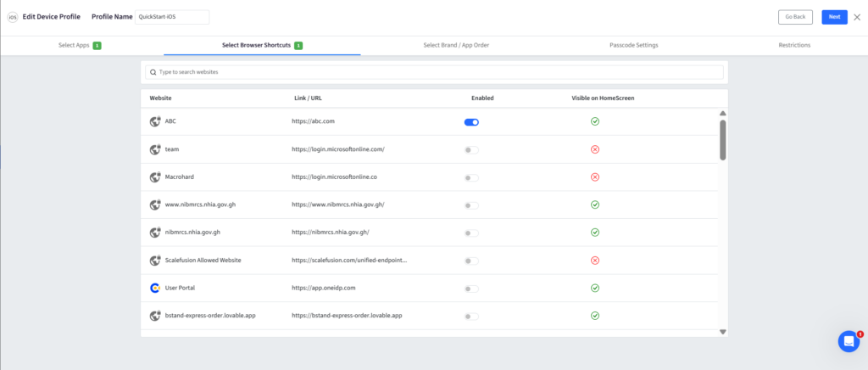Image resolution: width=868 pixels, height=370 pixels.
Task: Click the globe icon beside bstand-express-order.lovable.app
Action: (x=155, y=316)
